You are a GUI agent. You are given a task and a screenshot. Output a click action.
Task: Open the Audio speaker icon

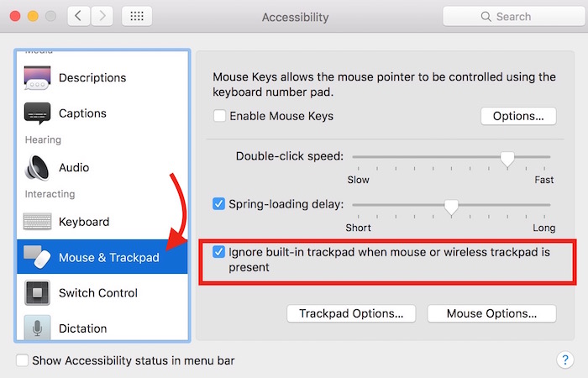coord(38,168)
